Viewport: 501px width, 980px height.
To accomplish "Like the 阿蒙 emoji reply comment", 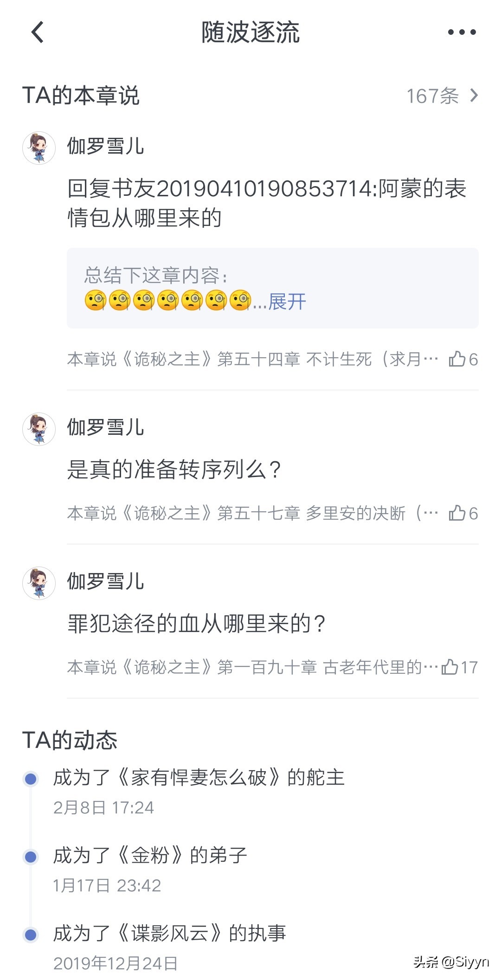I will [x=463, y=359].
